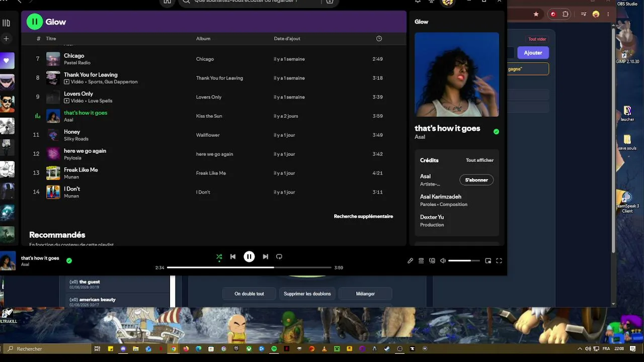
Task: Mute Spotify with the speaker icon
Action: click(443, 260)
